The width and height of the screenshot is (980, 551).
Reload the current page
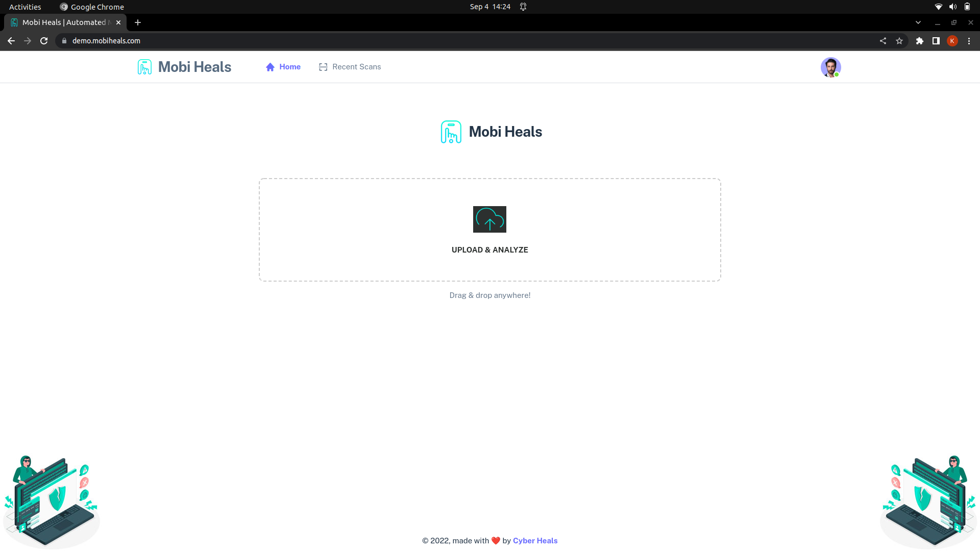pos(44,41)
